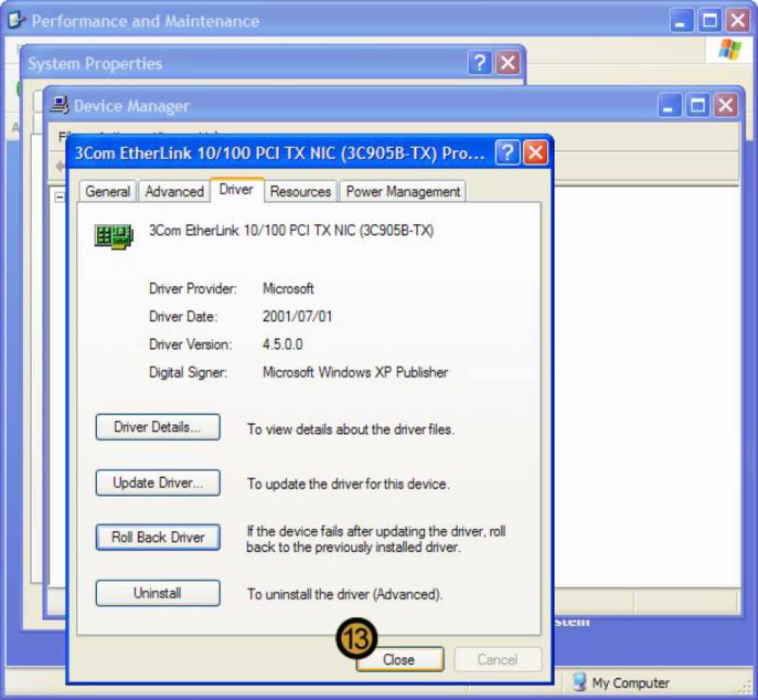Select the Driver tab
758x700 pixels.
(x=237, y=189)
